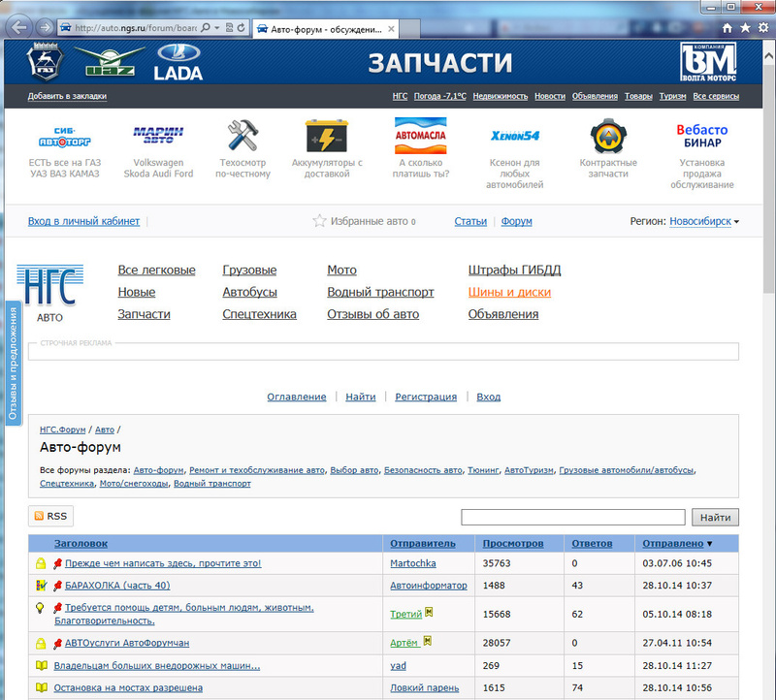Click the Техосмотр wrench and hammer icon
The image size is (776, 700).
pyautogui.click(x=239, y=136)
